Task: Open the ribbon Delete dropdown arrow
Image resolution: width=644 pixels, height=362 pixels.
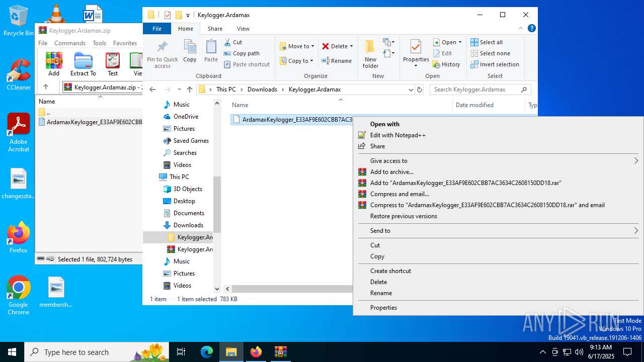Action: 351,46
